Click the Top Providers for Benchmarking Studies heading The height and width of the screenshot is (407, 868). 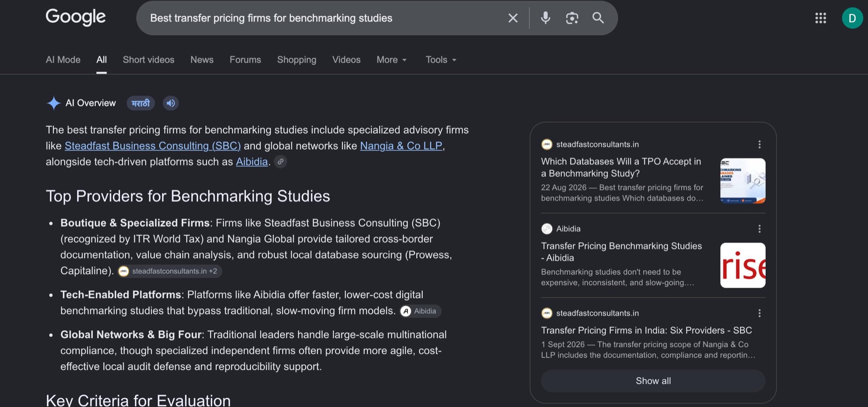click(x=188, y=196)
